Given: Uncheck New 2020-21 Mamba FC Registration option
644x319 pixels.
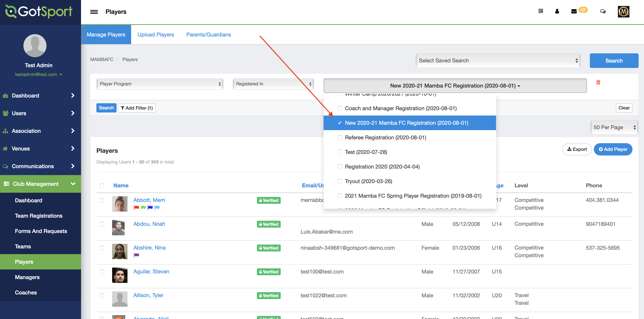Looking at the screenshot, I should click(x=339, y=123).
